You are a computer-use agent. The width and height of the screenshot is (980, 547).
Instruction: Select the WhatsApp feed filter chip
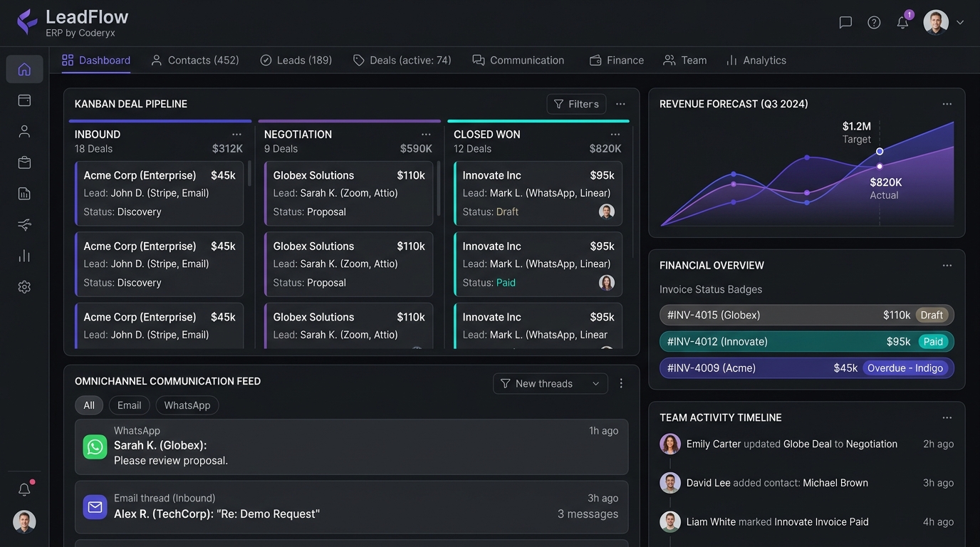[187, 405]
